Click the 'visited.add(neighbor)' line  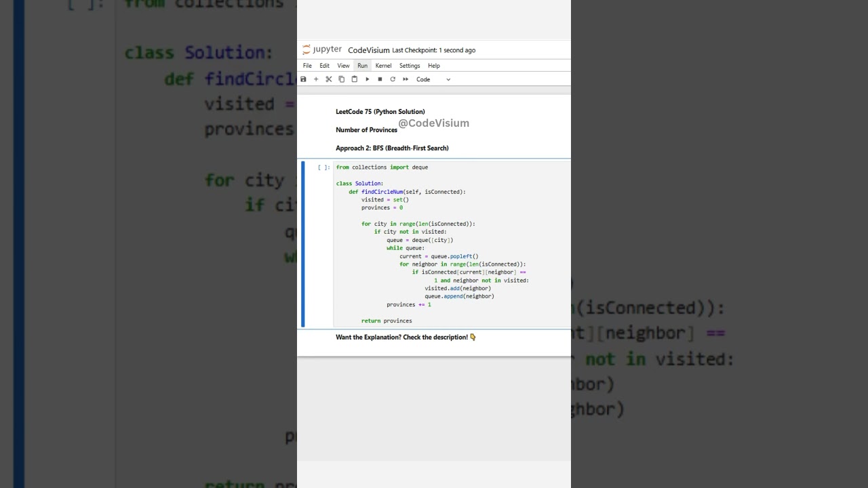pos(458,289)
